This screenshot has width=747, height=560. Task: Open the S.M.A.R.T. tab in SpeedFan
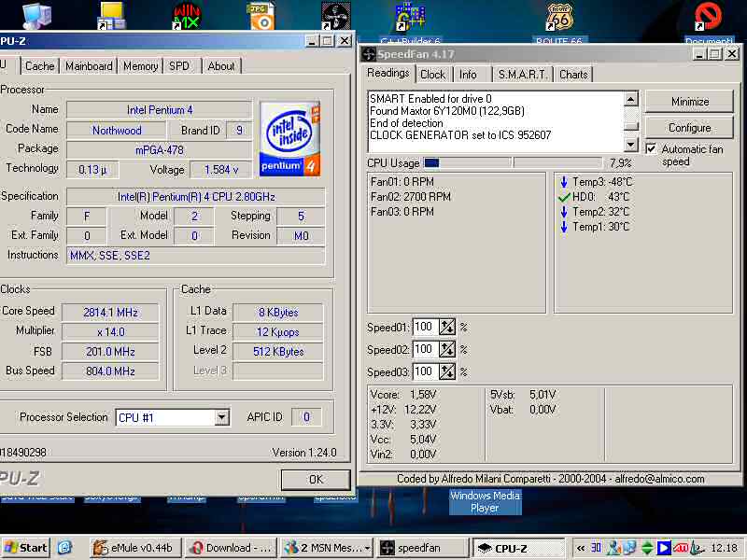pyautogui.click(x=522, y=75)
